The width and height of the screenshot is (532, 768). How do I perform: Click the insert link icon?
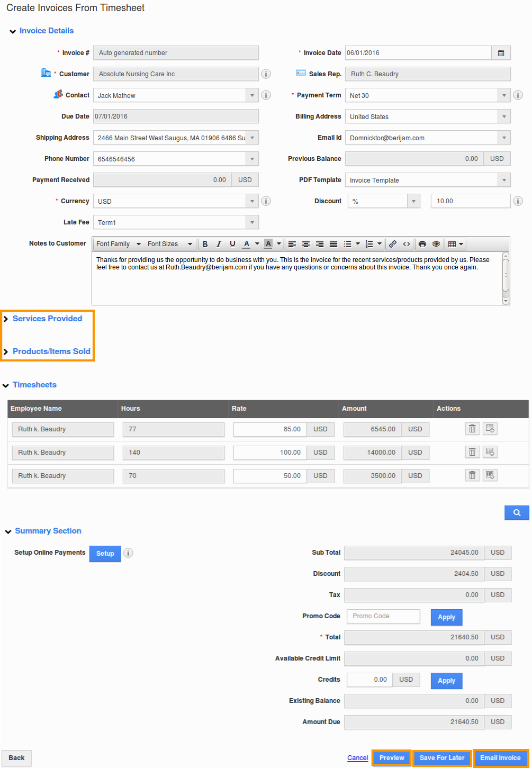click(392, 244)
